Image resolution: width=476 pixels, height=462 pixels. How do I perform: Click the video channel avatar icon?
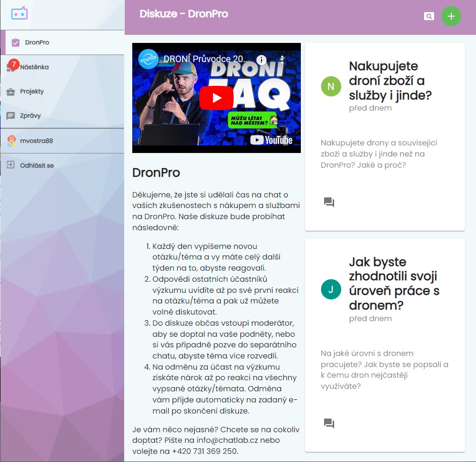pyautogui.click(x=148, y=59)
